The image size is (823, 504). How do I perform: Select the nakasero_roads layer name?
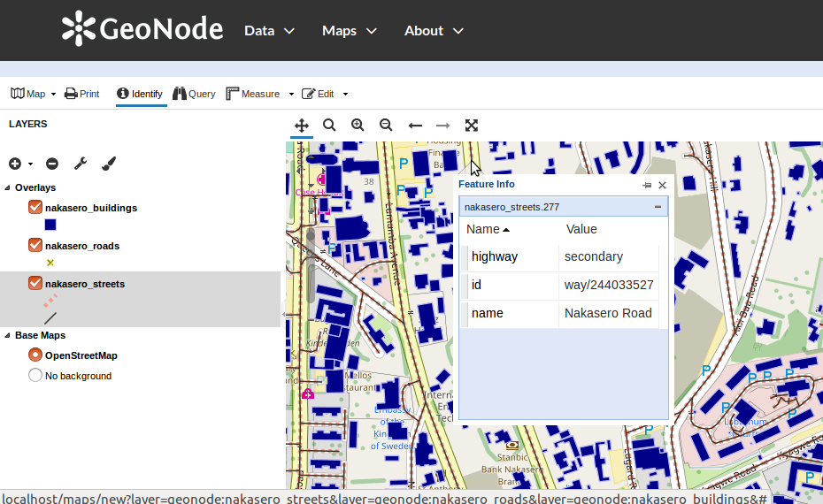tap(82, 246)
